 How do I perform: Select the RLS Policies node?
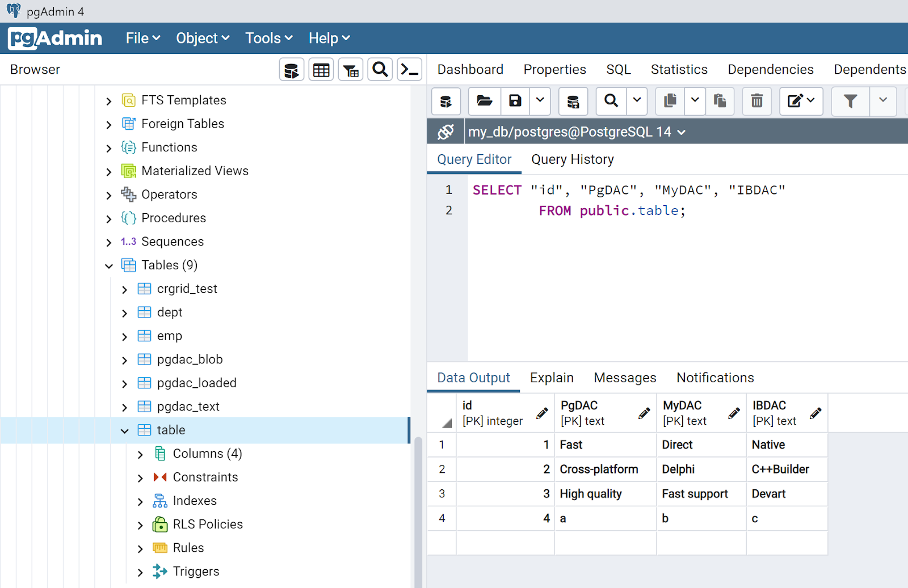(x=208, y=524)
